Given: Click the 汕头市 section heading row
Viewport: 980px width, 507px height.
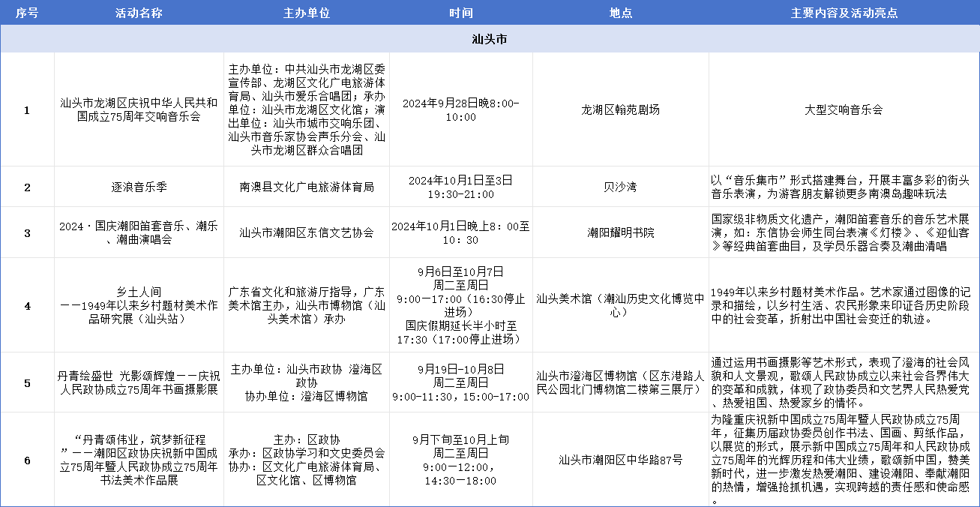Looking at the screenshot, I should [x=490, y=39].
